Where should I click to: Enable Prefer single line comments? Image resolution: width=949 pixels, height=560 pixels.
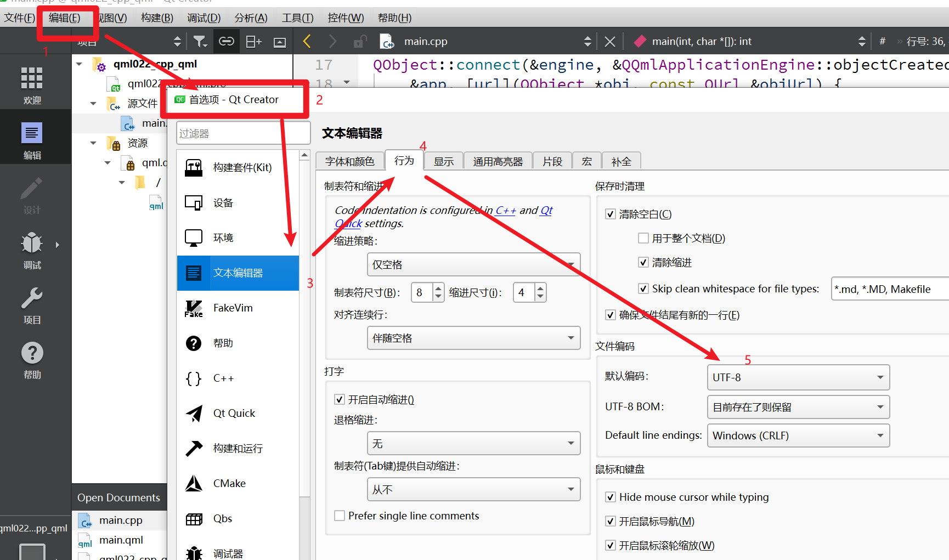pos(340,516)
